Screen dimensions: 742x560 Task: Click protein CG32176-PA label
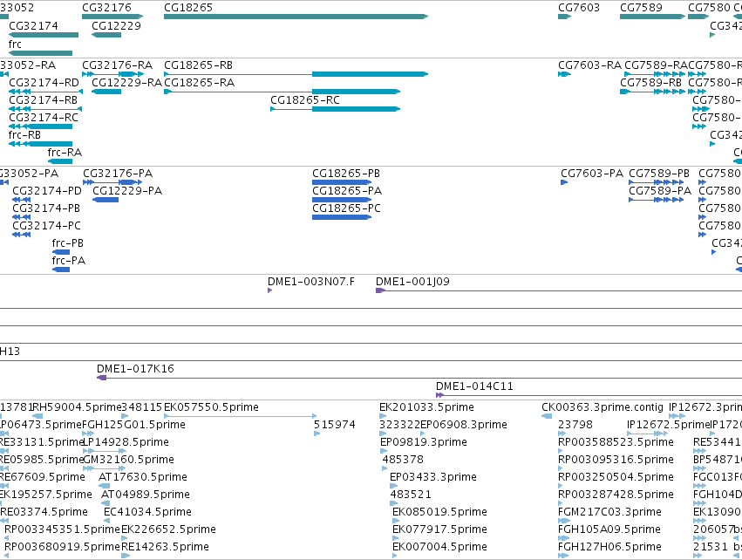(118, 174)
